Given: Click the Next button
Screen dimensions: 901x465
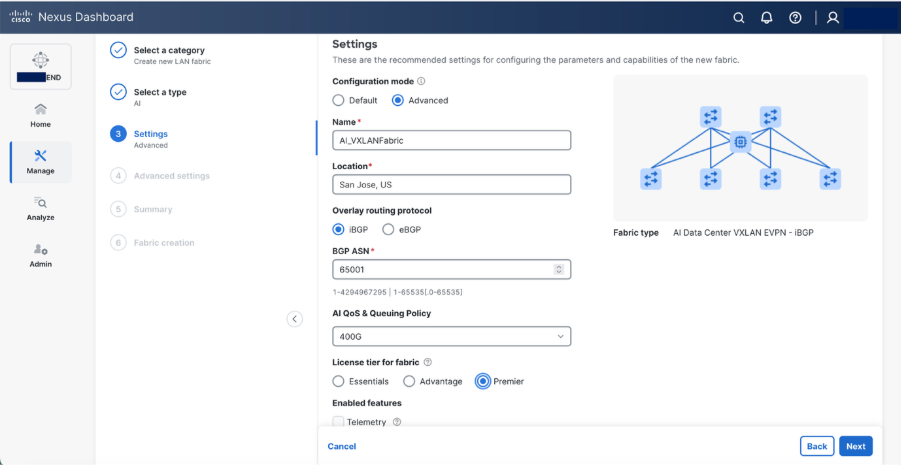Looking at the screenshot, I should (856, 446).
